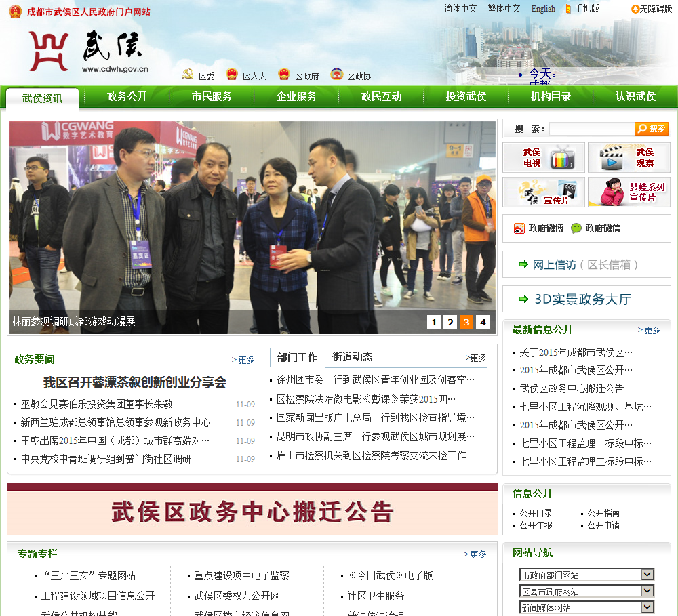Click the green arrow beside 3D实景政务大厅
The image size is (678, 616).
point(523,299)
